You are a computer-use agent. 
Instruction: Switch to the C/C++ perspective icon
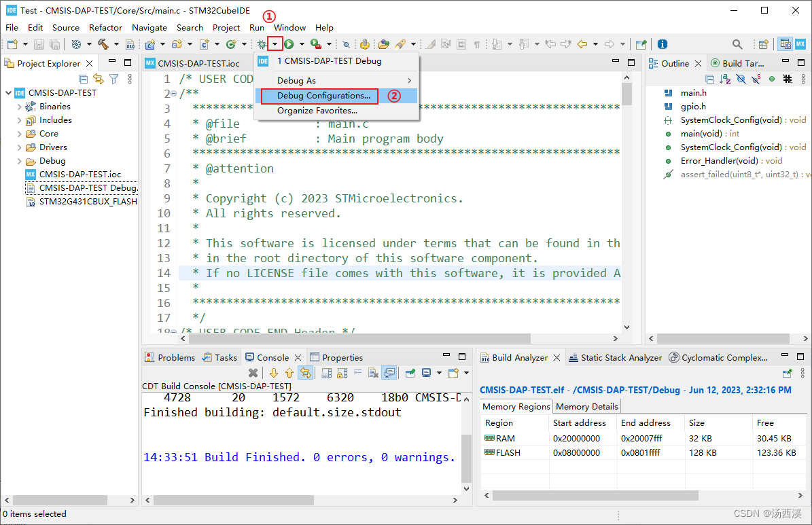coord(785,45)
